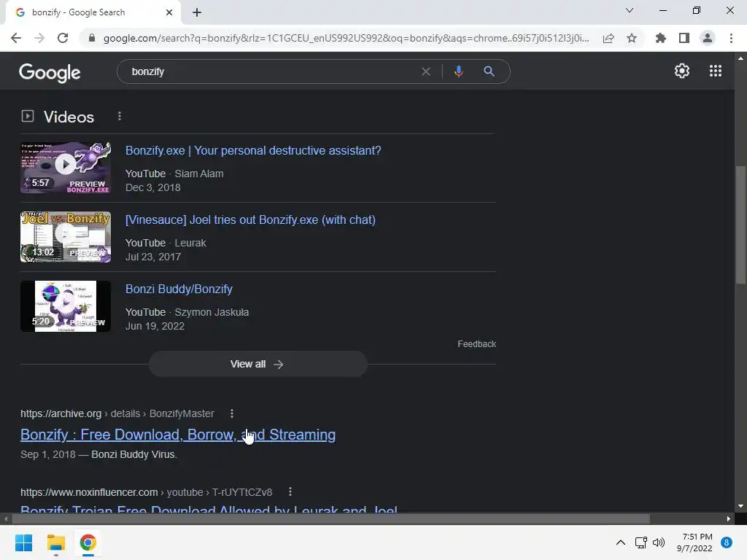Open the 'Bonzi Buddy/Bonzify' video link

coord(179,289)
